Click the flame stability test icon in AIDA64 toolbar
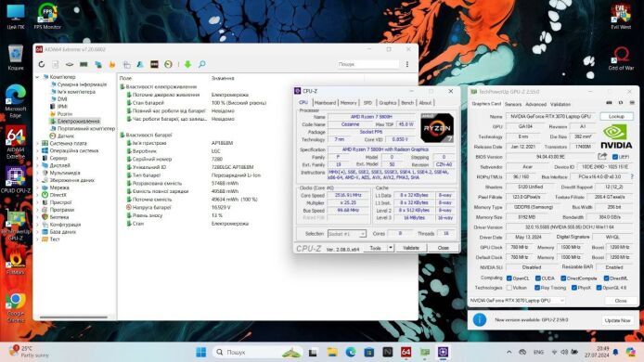The height and width of the screenshot is (362, 644). click(x=111, y=65)
